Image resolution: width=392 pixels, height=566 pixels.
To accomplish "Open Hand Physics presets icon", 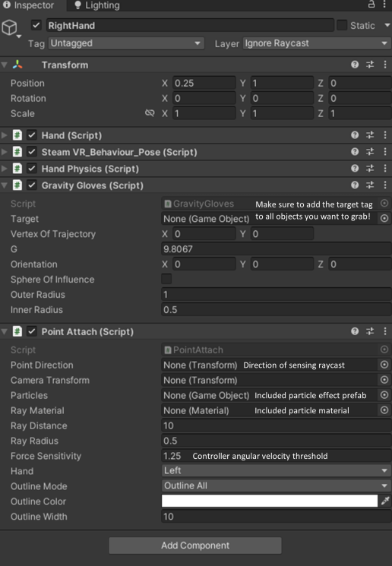I will click(370, 168).
